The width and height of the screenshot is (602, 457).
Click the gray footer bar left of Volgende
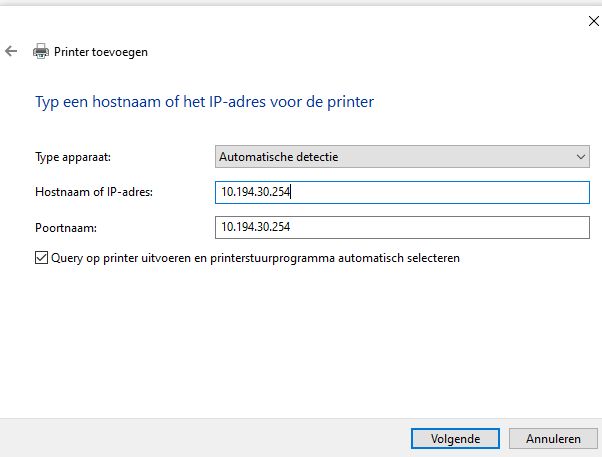pos(200,437)
